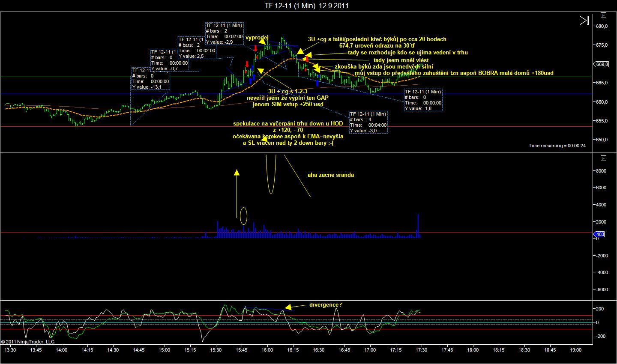Click the chart title TF 12-11 (1 Min) 12.9.2011
617x364 pixels.
coord(307,6)
